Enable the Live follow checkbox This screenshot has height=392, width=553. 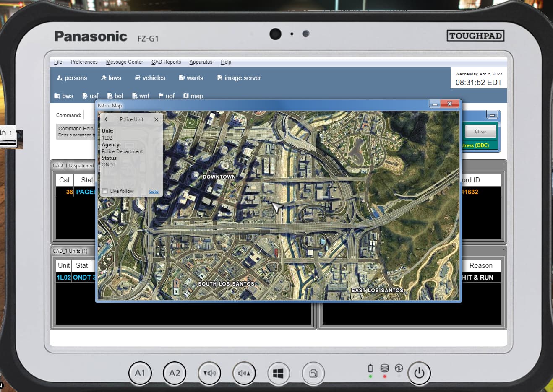pyautogui.click(x=105, y=191)
